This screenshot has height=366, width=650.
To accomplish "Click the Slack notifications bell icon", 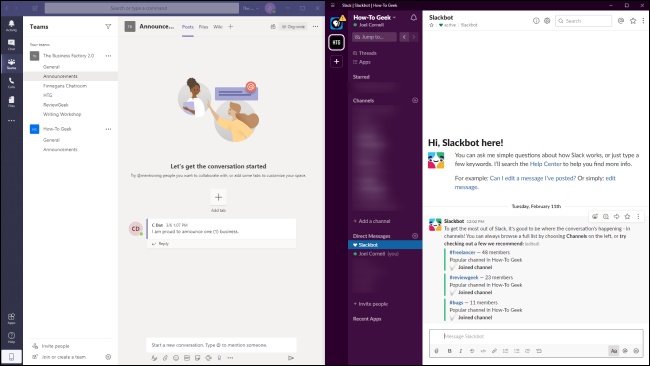I will point(413,17).
